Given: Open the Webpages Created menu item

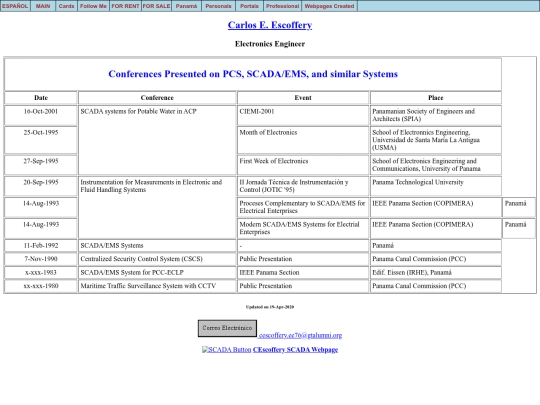Looking at the screenshot, I should [x=329, y=6].
